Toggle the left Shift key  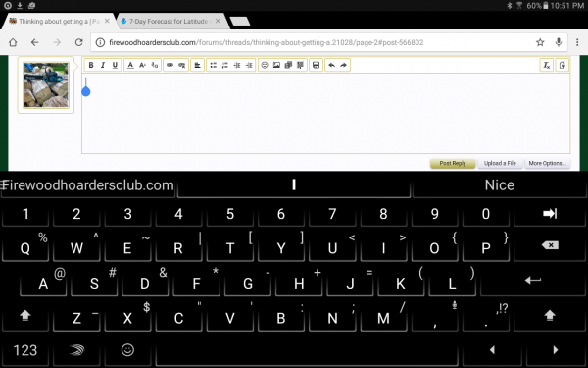(25, 315)
